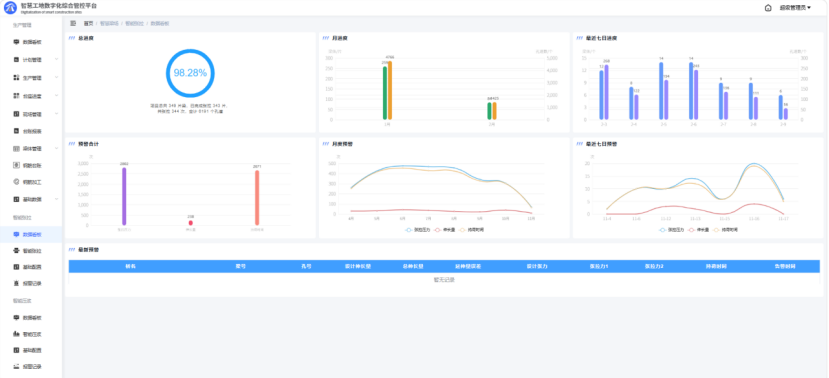Click the 暂无记录 empty table message
Image resolution: width=829 pixels, height=378 pixels.
coord(444,280)
